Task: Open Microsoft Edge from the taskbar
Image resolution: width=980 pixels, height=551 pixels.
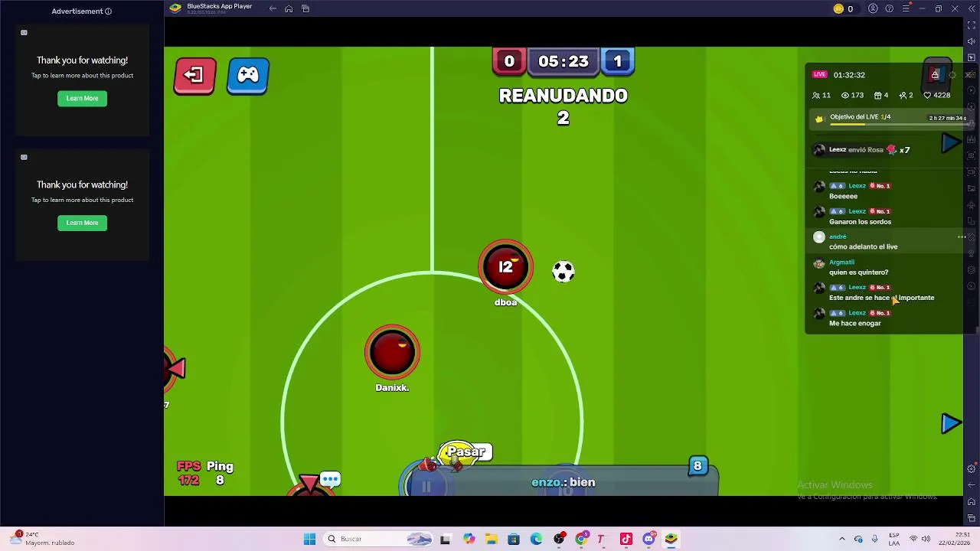Action: click(536, 539)
